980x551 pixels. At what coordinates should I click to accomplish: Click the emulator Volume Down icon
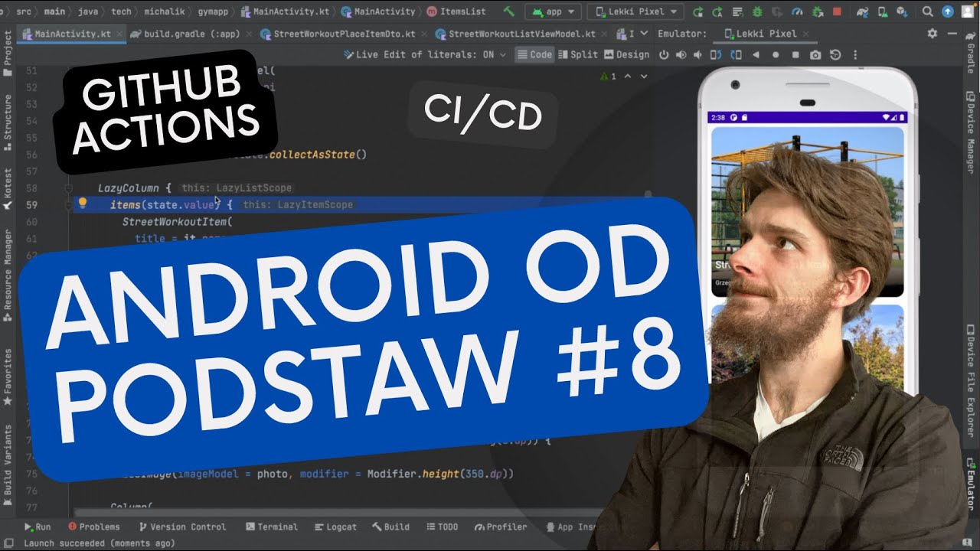pos(697,55)
